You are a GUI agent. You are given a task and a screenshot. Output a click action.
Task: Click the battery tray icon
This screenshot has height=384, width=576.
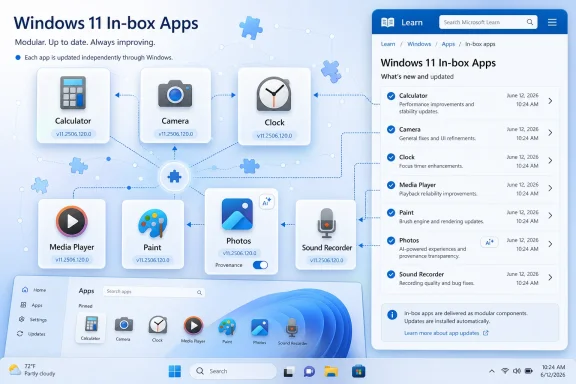(x=529, y=371)
